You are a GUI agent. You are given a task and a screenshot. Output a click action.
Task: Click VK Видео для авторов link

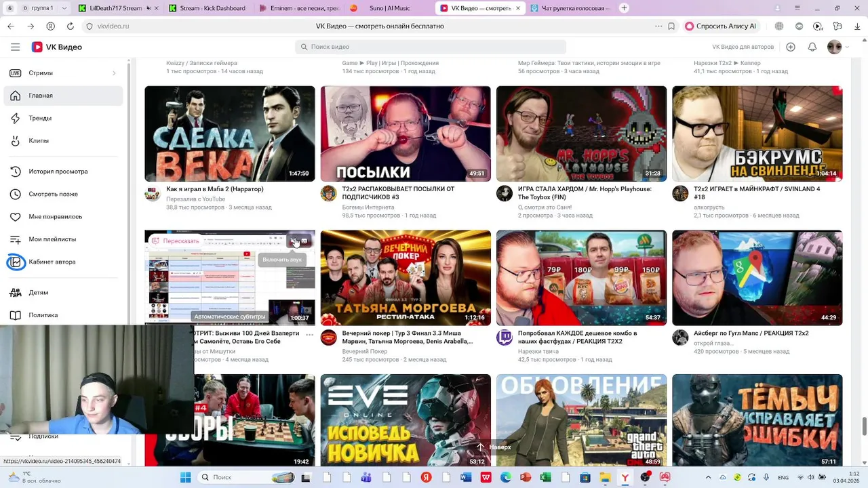pyautogui.click(x=743, y=47)
